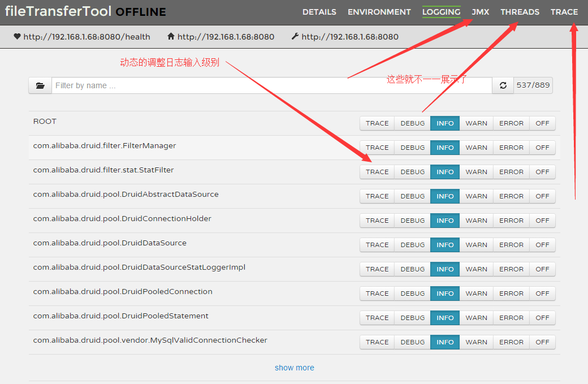Click the home icon link
The width and height of the screenshot is (588, 384).
pos(171,36)
